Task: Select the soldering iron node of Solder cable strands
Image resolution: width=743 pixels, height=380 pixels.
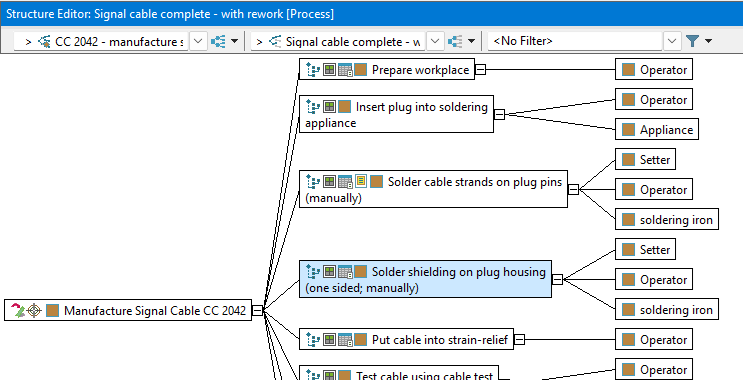Action: pyautogui.click(x=667, y=219)
